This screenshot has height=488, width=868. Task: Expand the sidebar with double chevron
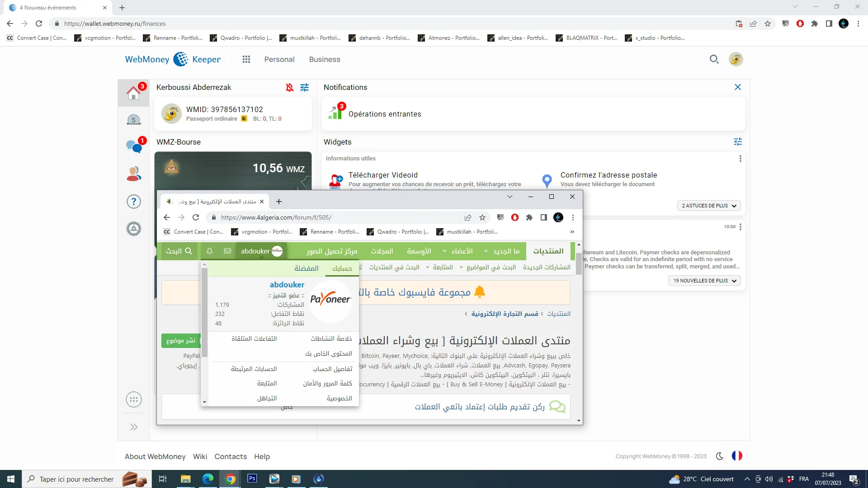[133, 427]
